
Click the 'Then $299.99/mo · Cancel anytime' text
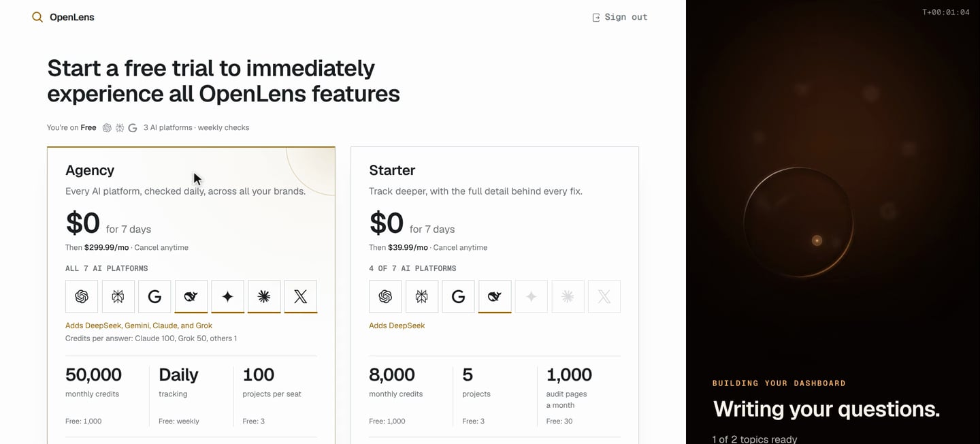tap(127, 247)
